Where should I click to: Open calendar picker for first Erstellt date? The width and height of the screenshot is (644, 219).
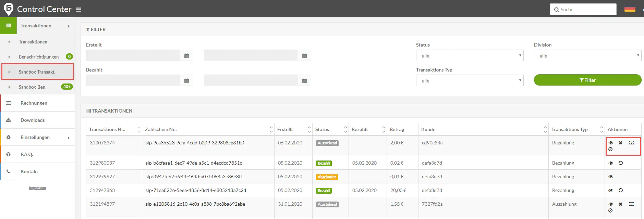[186, 55]
